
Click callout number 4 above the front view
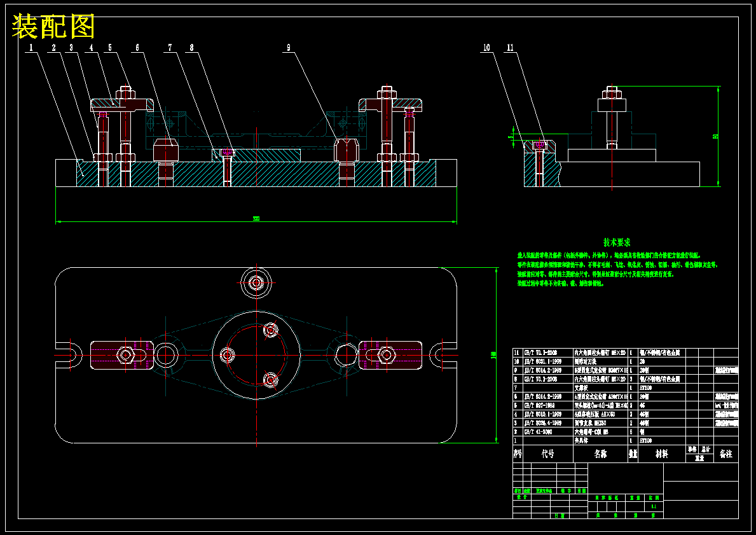point(91,48)
